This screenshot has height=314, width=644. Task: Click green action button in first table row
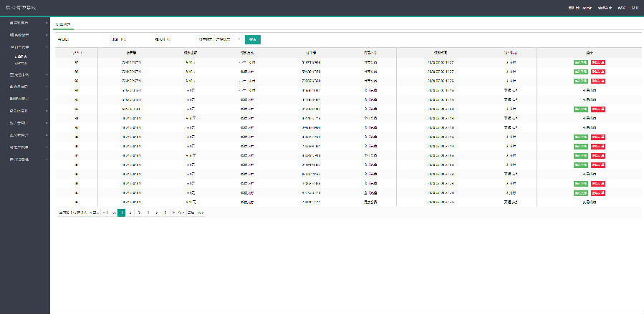tap(581, 62)
